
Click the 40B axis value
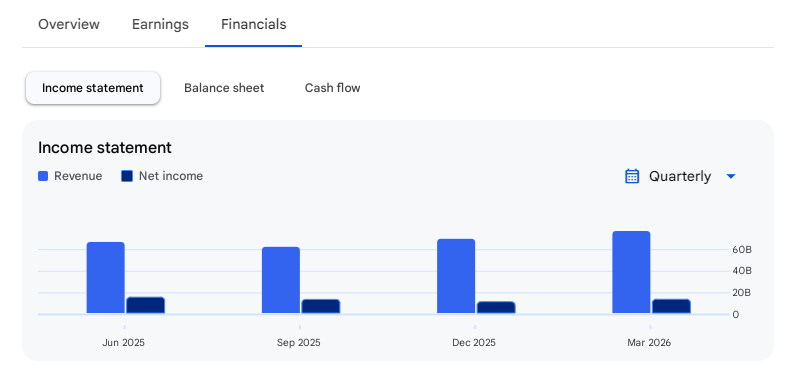pos(742,271)
